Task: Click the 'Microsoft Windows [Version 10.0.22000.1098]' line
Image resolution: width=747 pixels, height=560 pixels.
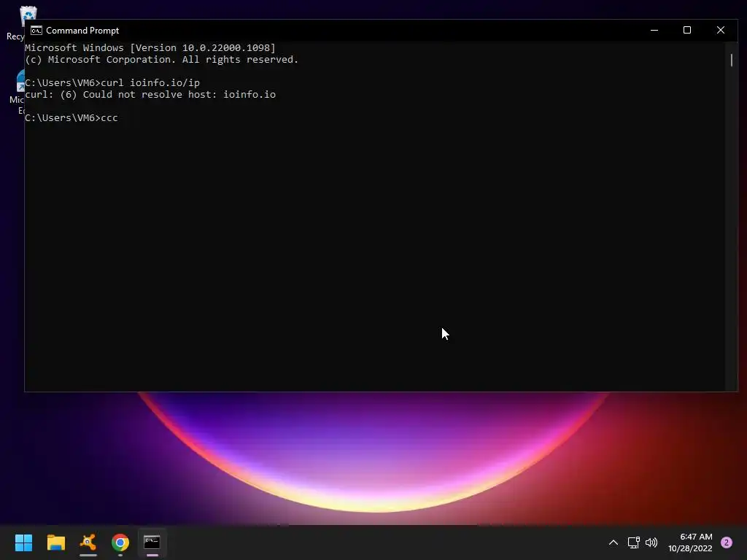Action: click(150, 47)
